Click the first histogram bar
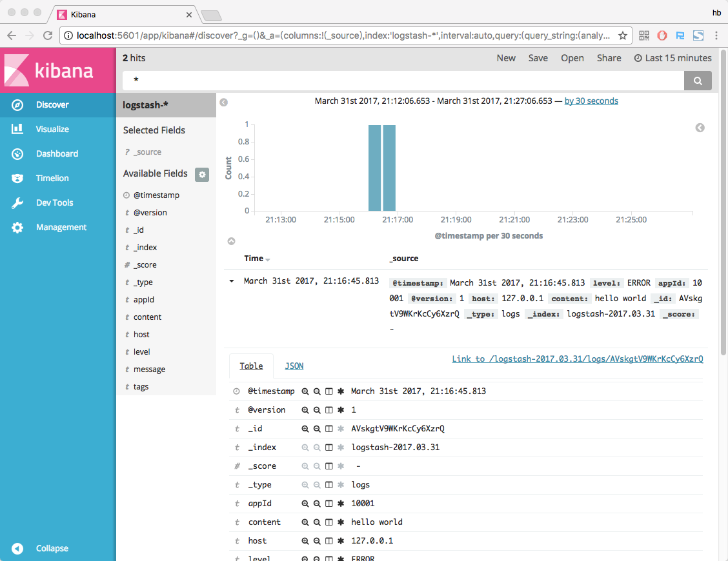The image size is (728, 561). pos(375,168)
